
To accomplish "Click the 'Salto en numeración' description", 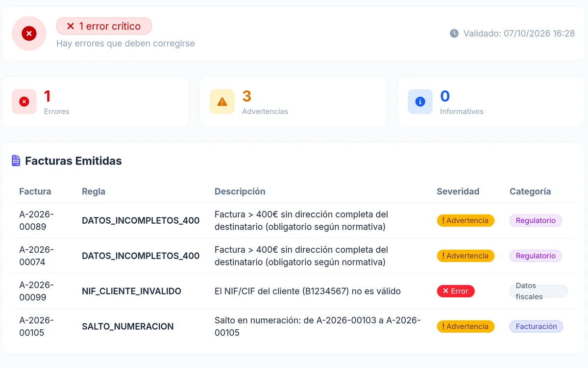I will tap(318, 327).
